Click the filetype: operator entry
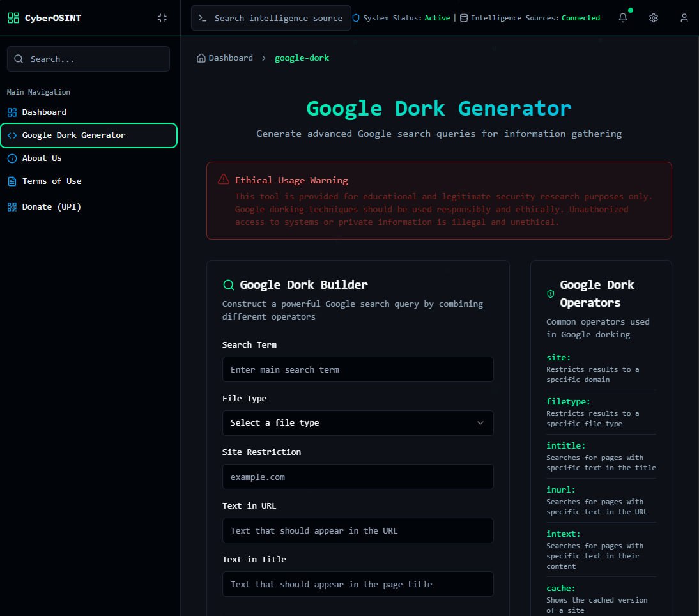This screenshot has width=699, height=616. [601, 412]
